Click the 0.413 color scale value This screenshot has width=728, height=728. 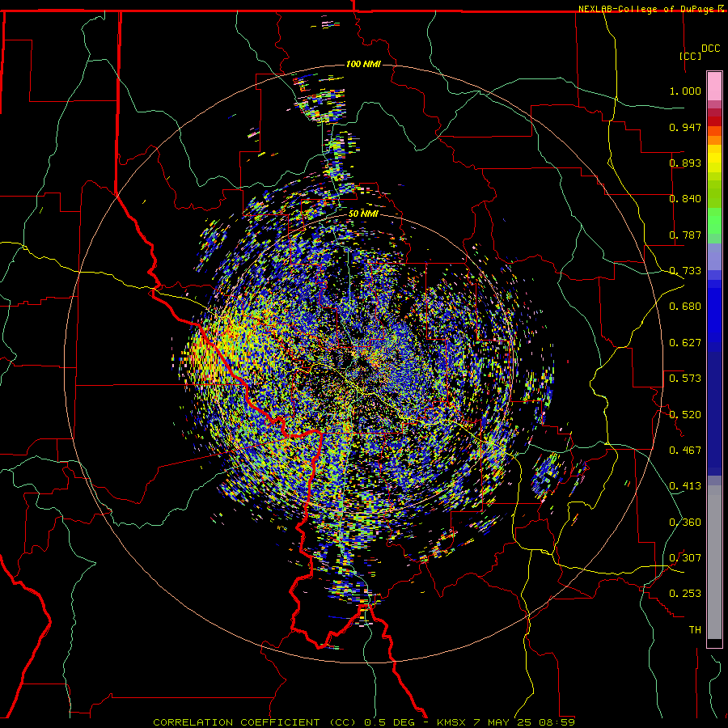(x=685, y=486)
